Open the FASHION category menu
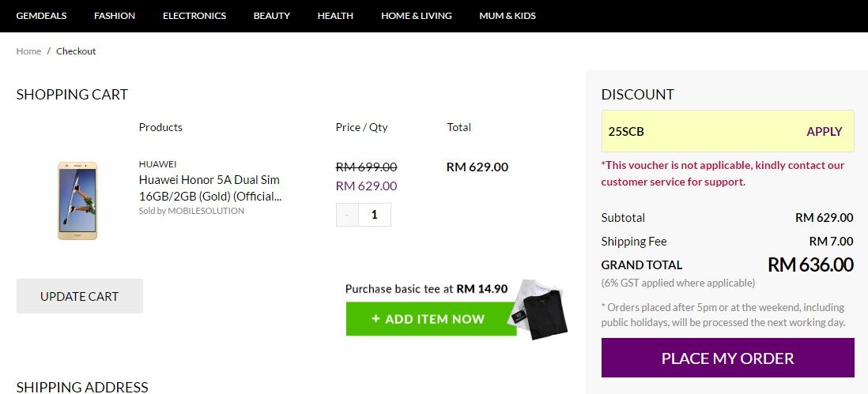 (x=115, y=16)
